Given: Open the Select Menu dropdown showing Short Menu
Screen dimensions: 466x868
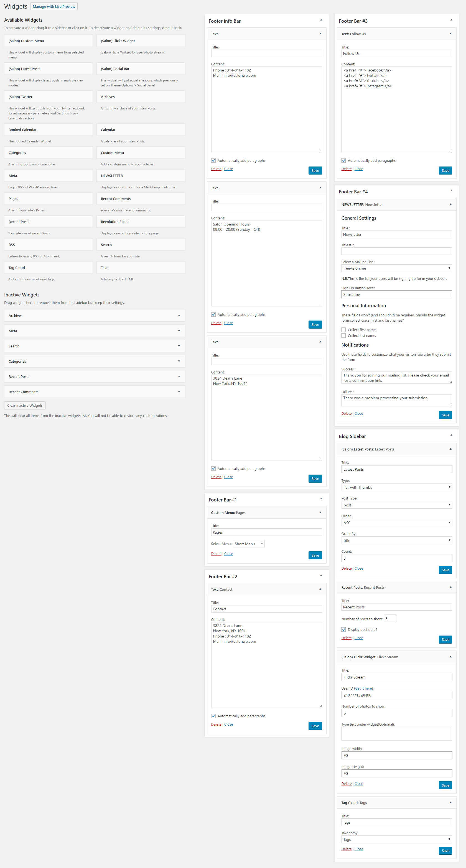Looking at the screenshot, I should click(x=248, y=544).
